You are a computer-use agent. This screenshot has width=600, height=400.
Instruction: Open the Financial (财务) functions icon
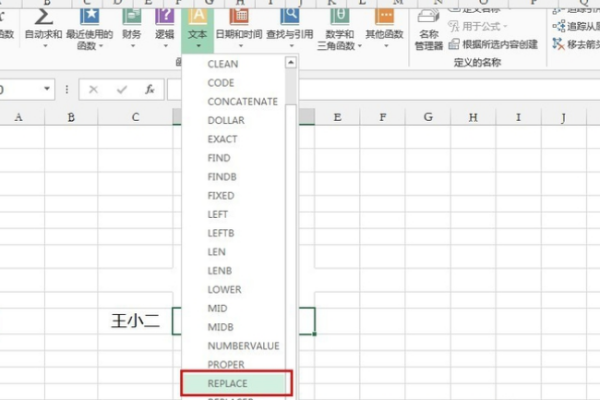(x=131, y=22)
